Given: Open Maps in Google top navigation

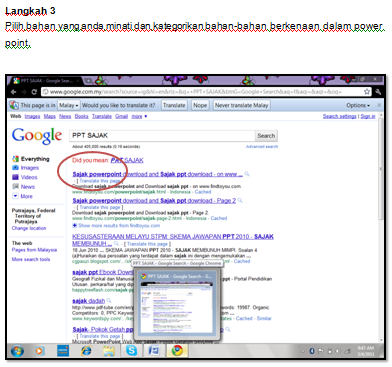Looking at the screenshot, I should click(50, 116).
